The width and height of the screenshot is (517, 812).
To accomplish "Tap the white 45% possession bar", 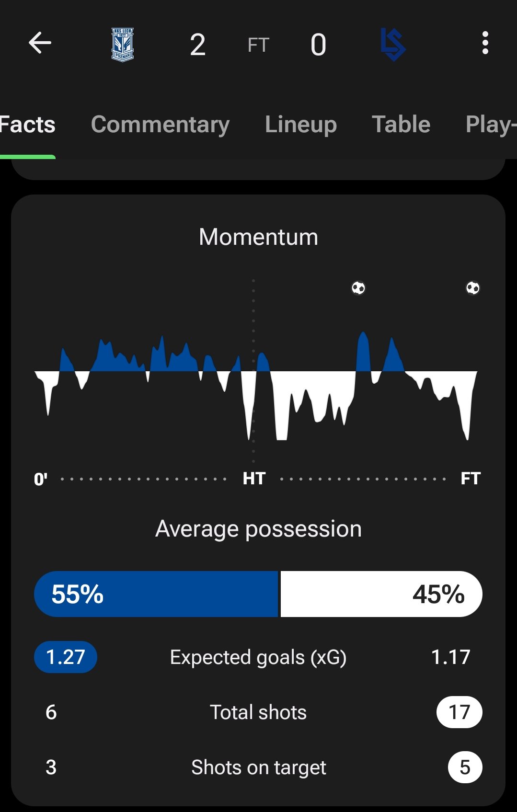I will pos(381,594).
